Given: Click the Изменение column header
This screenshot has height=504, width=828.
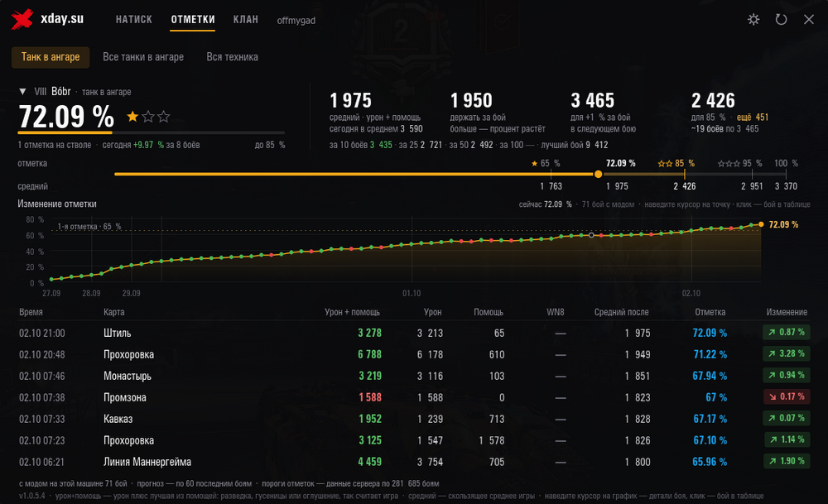Looking at the screenshot, I should pos(787,312).
